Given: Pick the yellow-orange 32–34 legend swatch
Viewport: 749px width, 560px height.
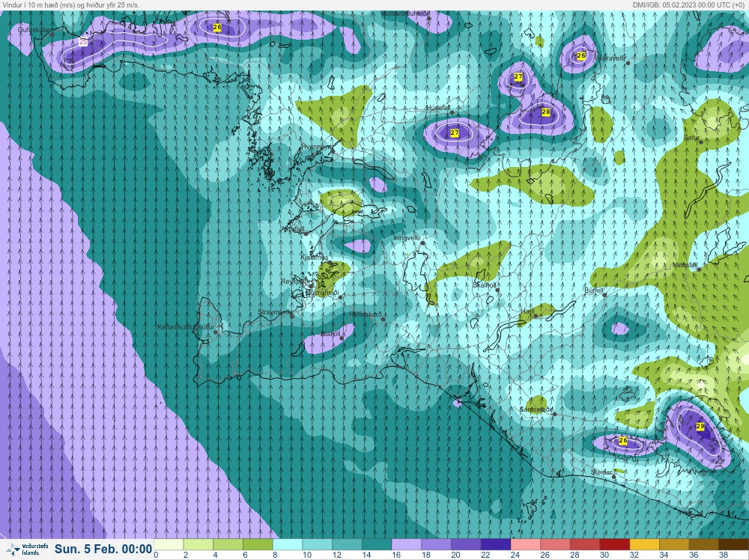Looking at the screenshot, I should tap(644, 545).
